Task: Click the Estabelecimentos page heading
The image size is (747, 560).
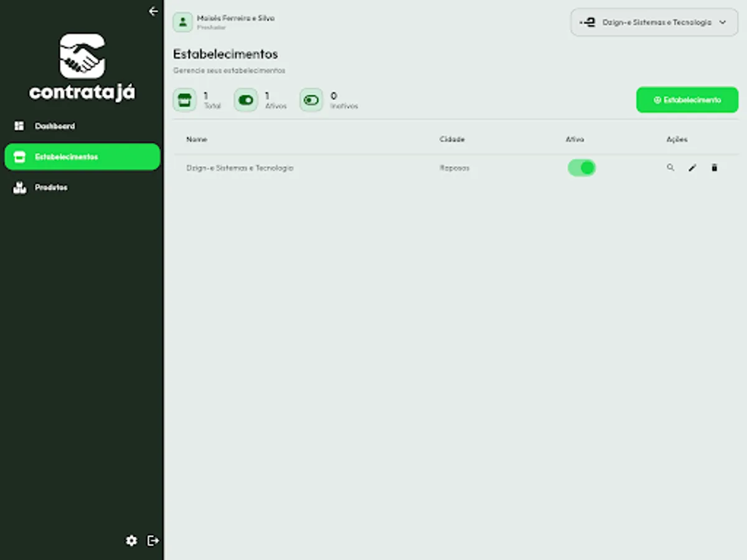Action: (225, 54)
